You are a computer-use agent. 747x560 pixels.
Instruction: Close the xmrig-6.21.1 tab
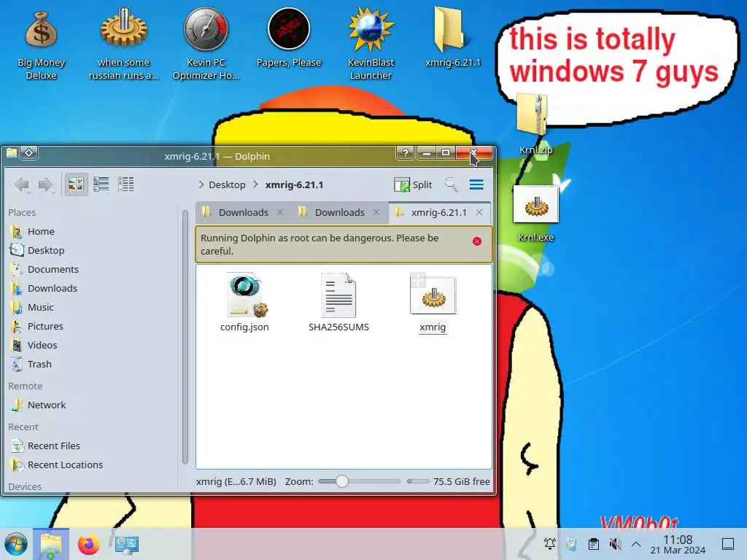(x=479, y=212)
